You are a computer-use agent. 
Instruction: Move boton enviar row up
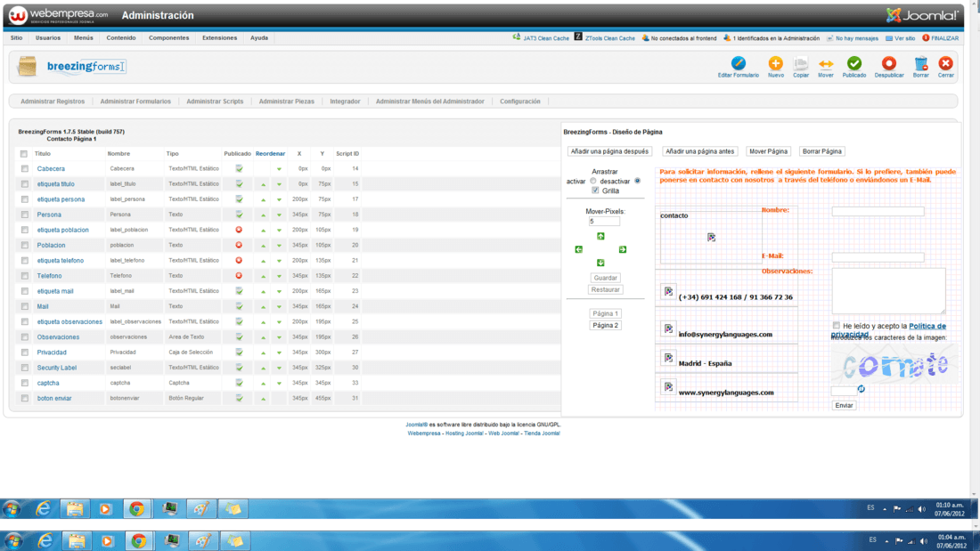coord(263,399)
